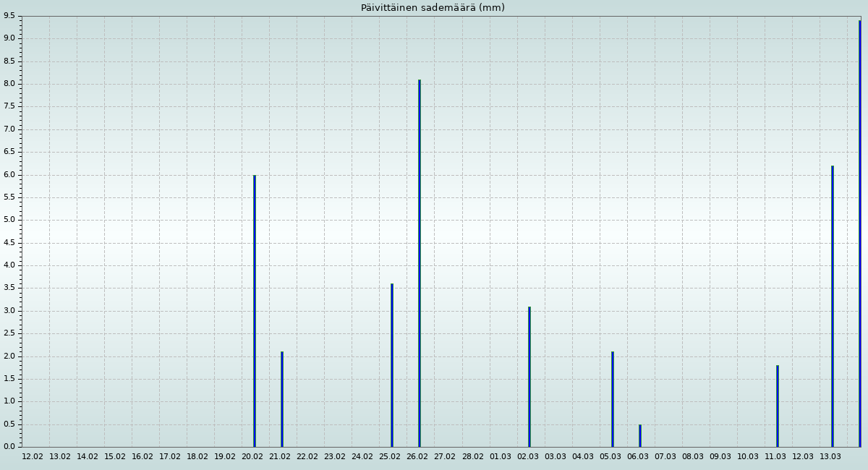Image resolution: width=868 pixels, height=470 pixels.
Task: Select the 25.02 rainfall bar
Action: click(x=392, y=365)
